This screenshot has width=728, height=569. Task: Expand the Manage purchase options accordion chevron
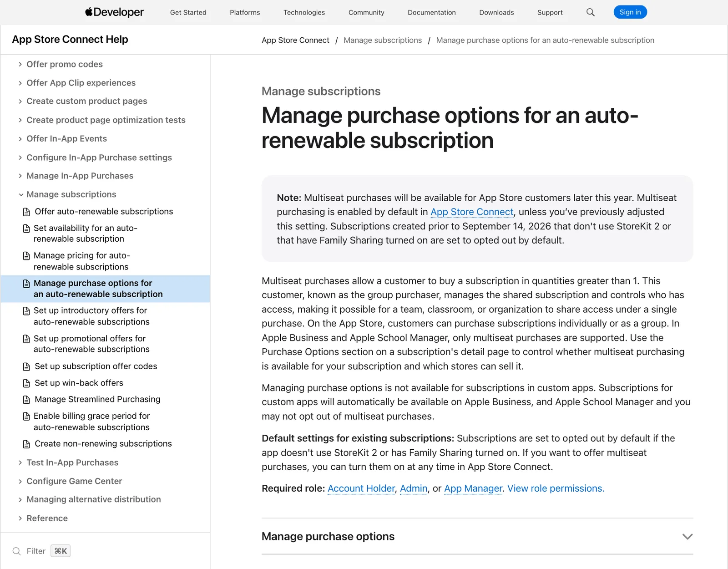[688, 537]
